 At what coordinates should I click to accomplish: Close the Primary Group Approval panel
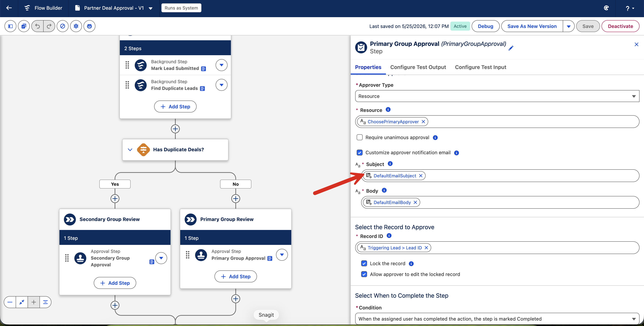637,44
